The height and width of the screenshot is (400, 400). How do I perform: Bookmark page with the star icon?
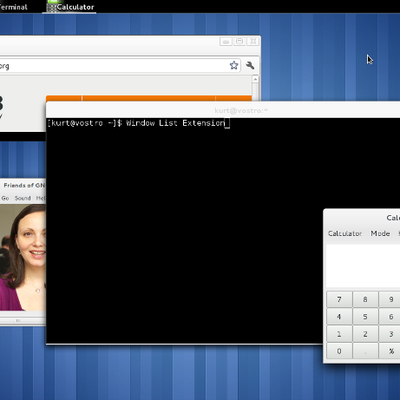coord(234,65)
